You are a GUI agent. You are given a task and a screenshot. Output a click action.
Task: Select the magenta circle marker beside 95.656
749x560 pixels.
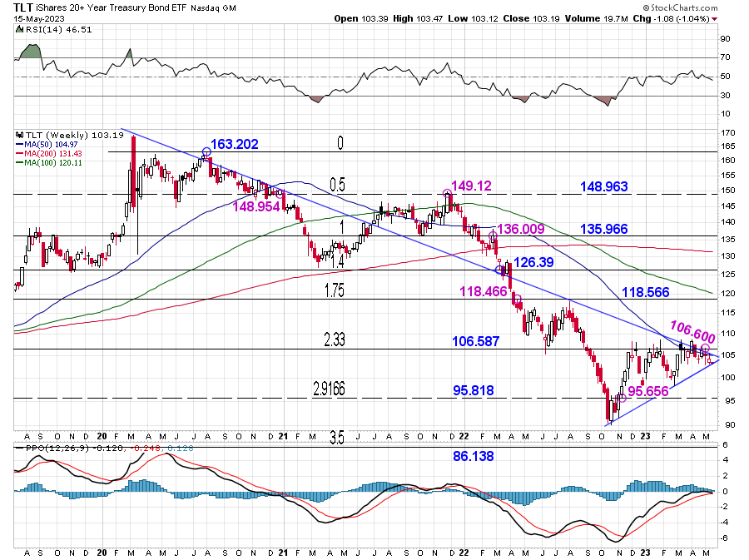622,398
